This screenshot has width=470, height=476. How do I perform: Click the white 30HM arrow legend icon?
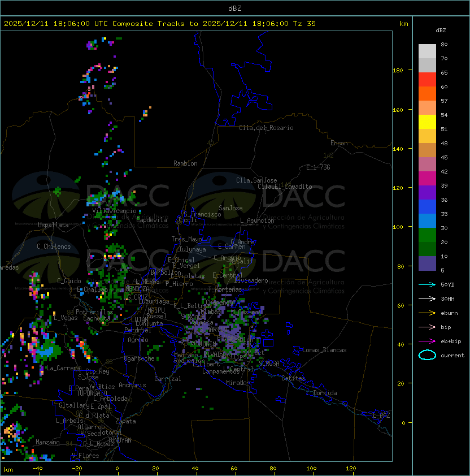point(427,299)
